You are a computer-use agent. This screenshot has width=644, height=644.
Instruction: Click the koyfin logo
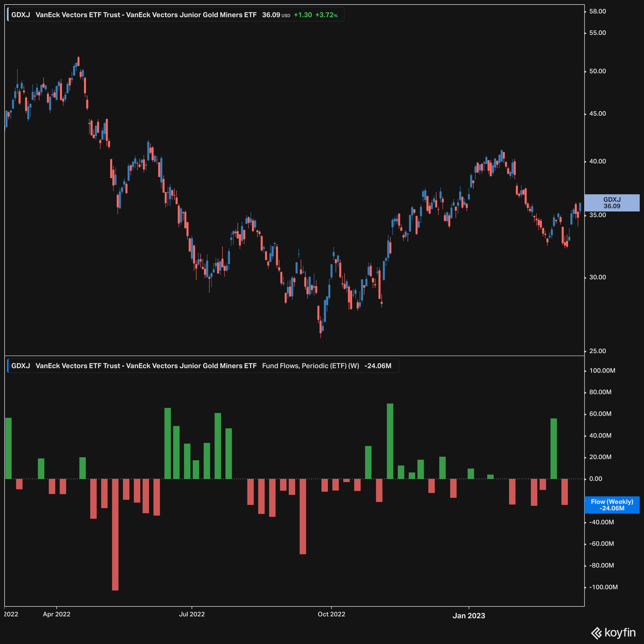[614, 632]
